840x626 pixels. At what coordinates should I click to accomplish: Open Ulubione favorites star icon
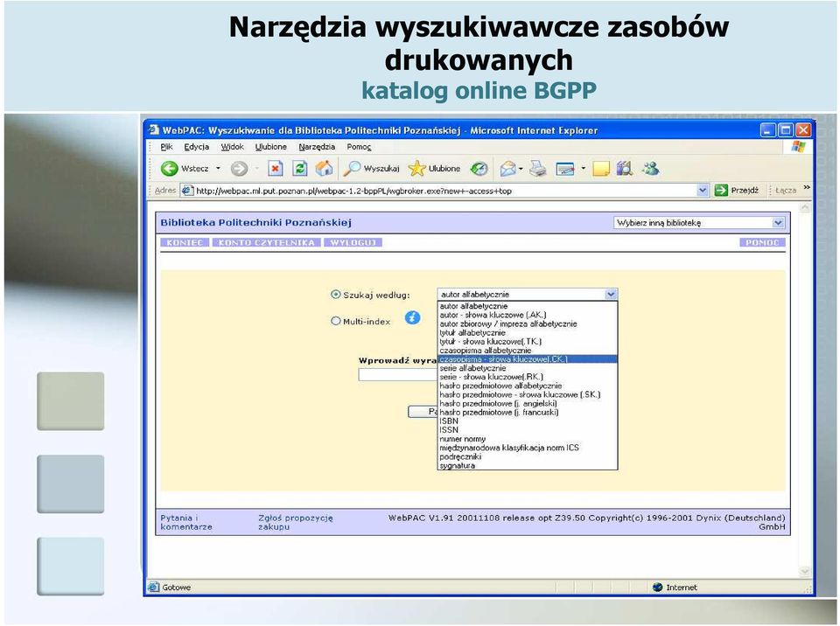[416, 169]
